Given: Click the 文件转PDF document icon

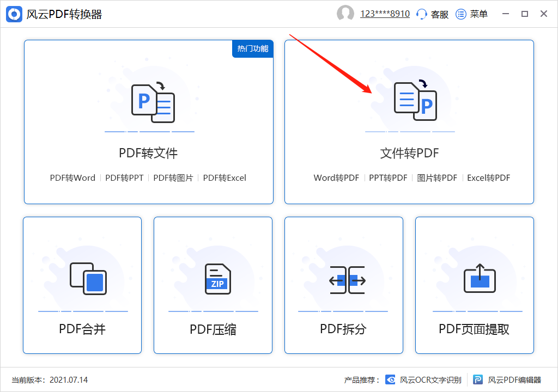Looking at the screenshot, I should [415, 100].
